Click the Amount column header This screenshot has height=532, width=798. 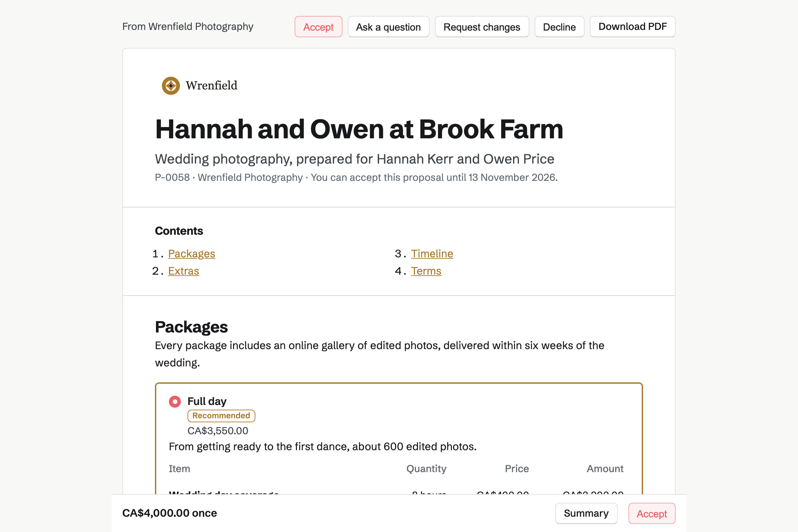point(605,468)
